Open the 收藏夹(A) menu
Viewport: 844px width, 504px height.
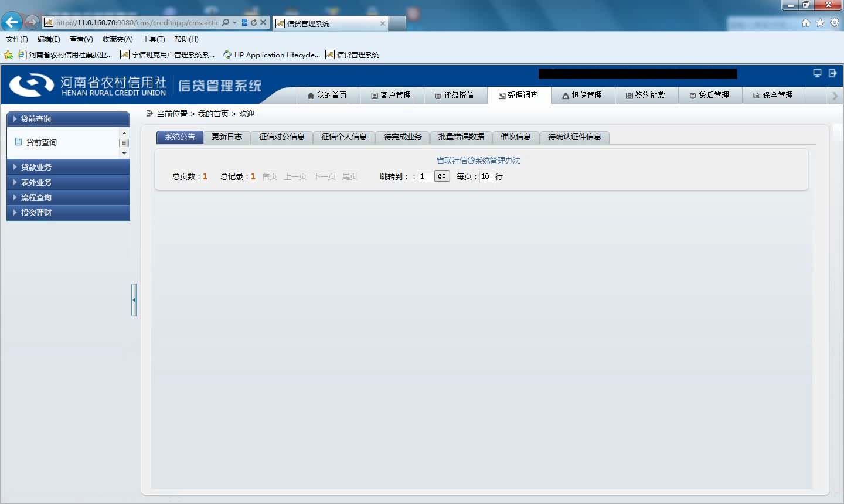118,39
